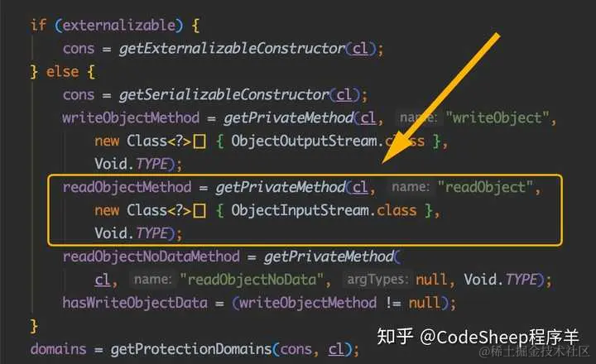Click the argTypes parameter hint
Viewport: 596px width, 364px height.
click(377, 280)
